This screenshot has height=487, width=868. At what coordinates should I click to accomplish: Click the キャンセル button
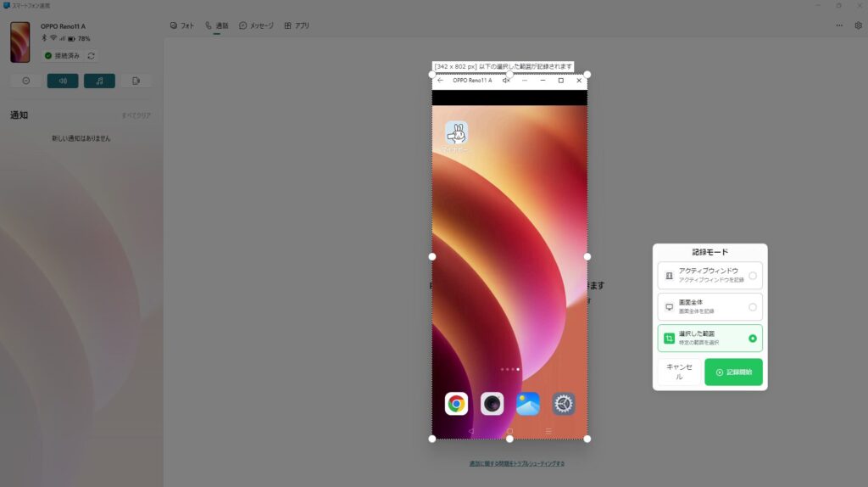click(679, 372)
